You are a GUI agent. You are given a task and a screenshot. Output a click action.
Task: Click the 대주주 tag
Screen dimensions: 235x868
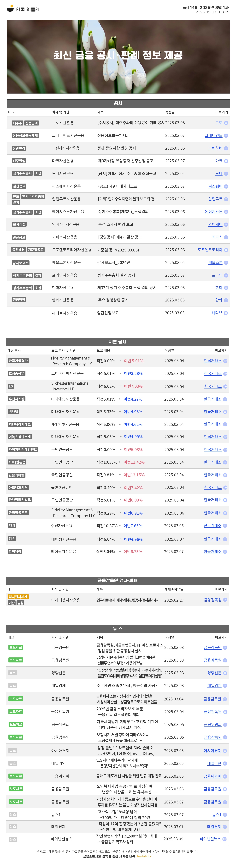[x=18, y=123]
